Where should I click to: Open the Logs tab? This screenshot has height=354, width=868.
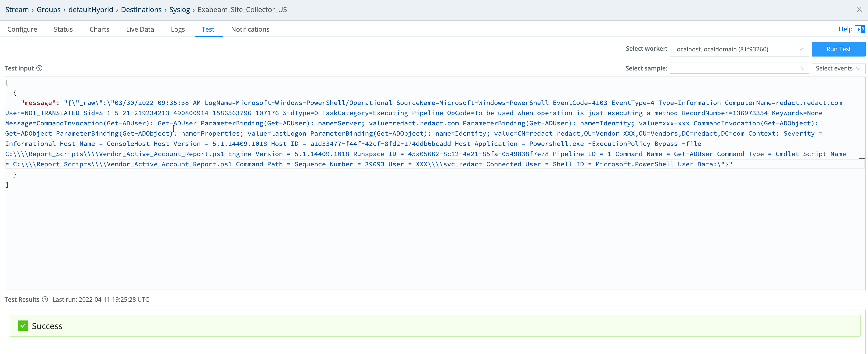tap(178, 29)
